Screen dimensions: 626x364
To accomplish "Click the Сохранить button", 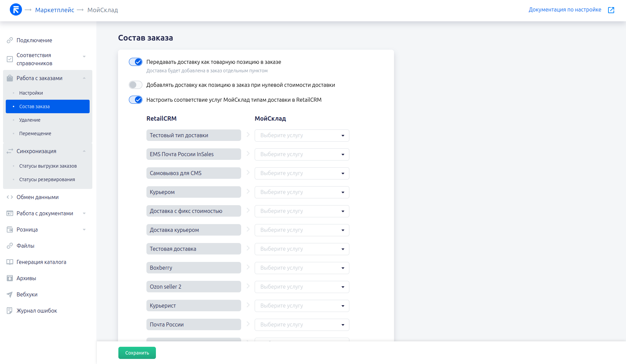I will 137,353.
